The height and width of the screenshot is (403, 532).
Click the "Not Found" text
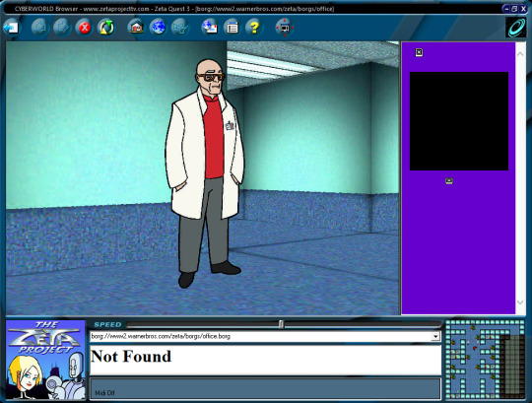(131, 356)
